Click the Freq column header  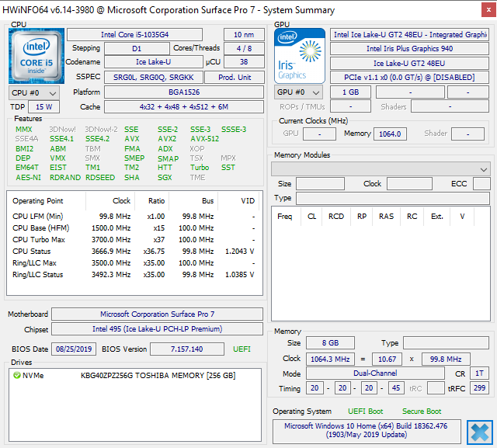coord(285,217)
